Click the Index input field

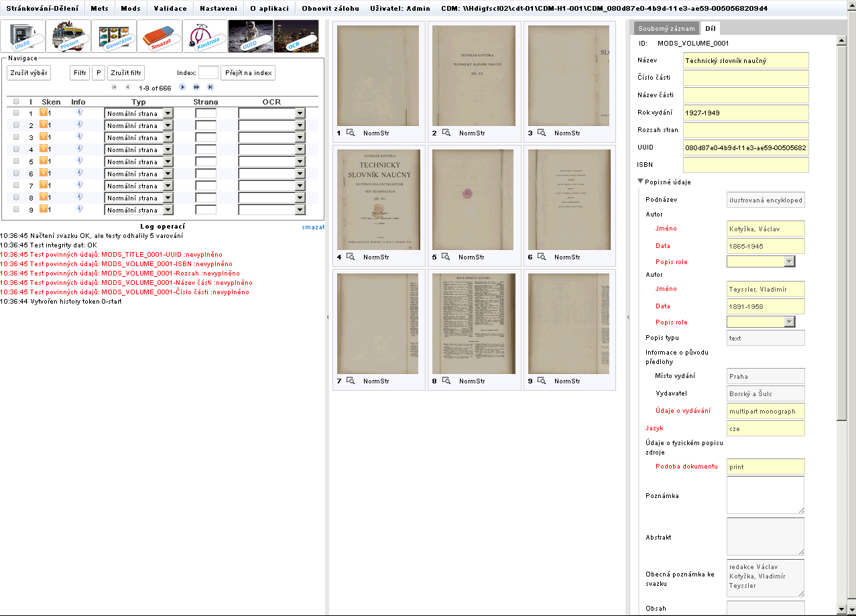point(208,72)
